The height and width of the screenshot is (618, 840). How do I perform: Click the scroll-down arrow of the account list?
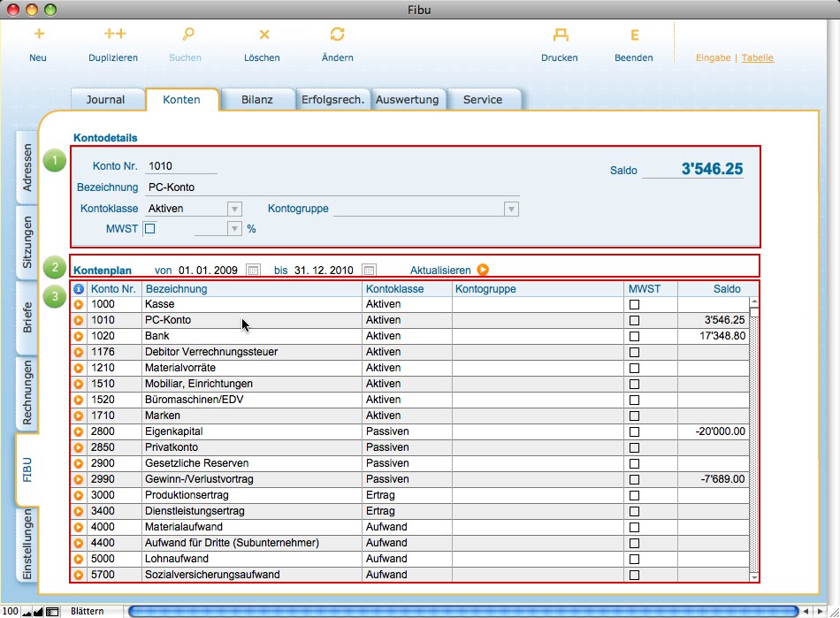coord(754,577)
